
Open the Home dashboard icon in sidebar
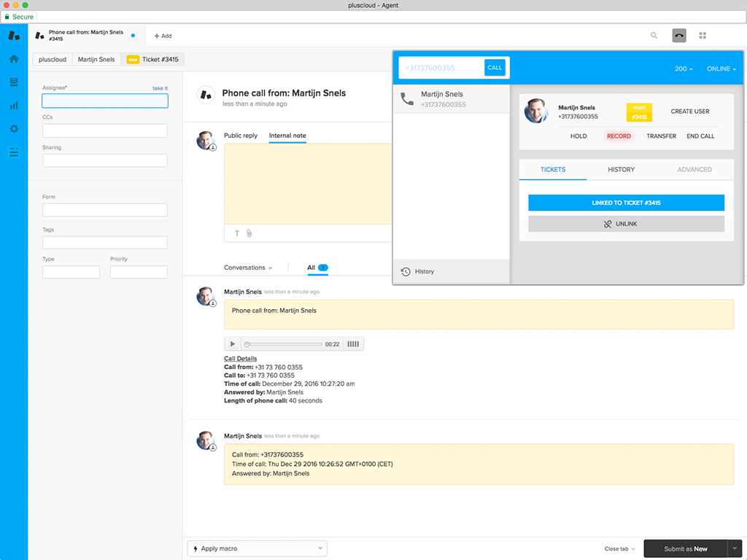tap(13, 59)
